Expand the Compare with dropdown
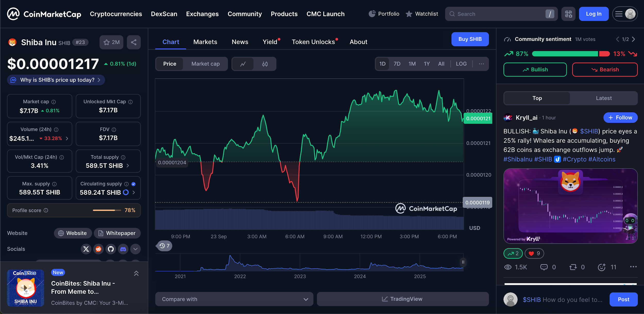The width and height of the screenshot is (644, 314). coord(234,299)
